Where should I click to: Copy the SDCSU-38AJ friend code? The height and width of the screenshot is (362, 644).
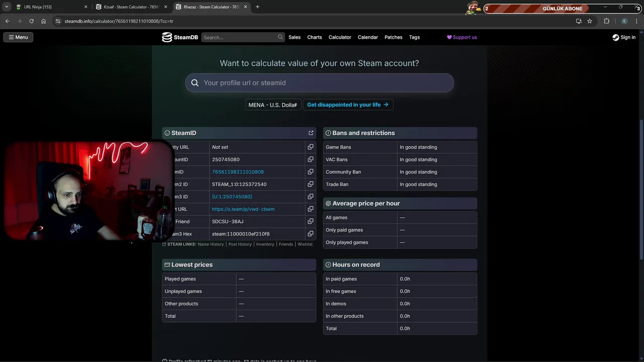click(310, 221)
